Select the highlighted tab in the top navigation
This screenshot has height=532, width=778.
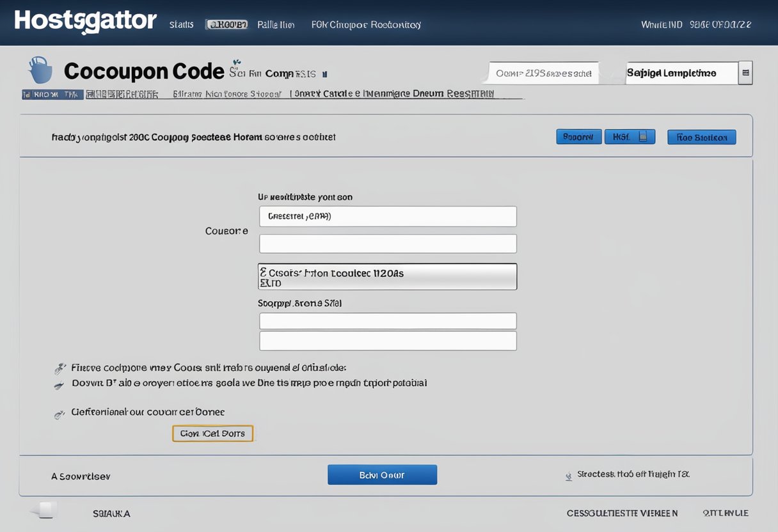pos(226,24)
